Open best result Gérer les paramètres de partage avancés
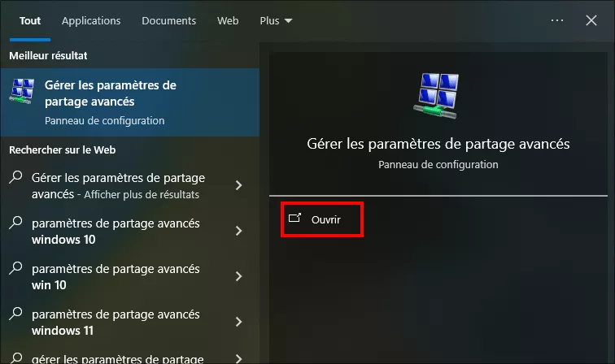 click(x=130, y=102)
